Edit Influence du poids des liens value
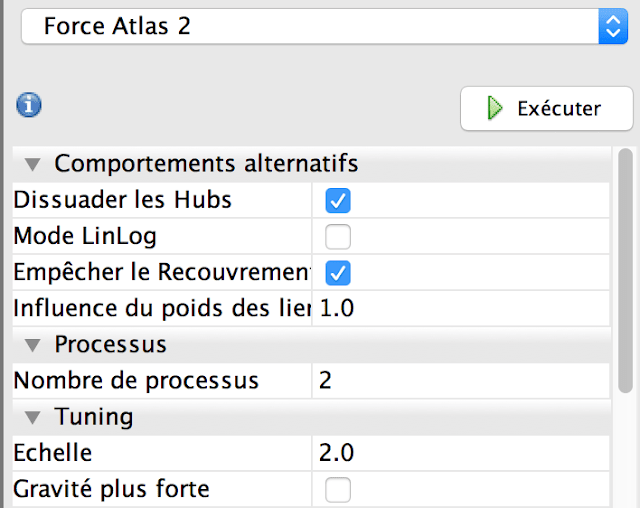 pyautogui.click(x=460, y=308)
